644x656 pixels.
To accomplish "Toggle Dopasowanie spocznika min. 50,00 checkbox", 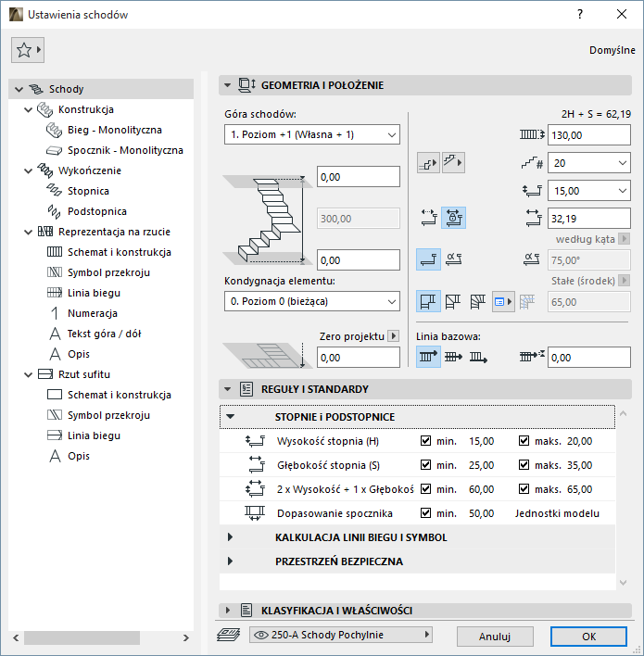I will pyautogui.click(x=425, y=513).
